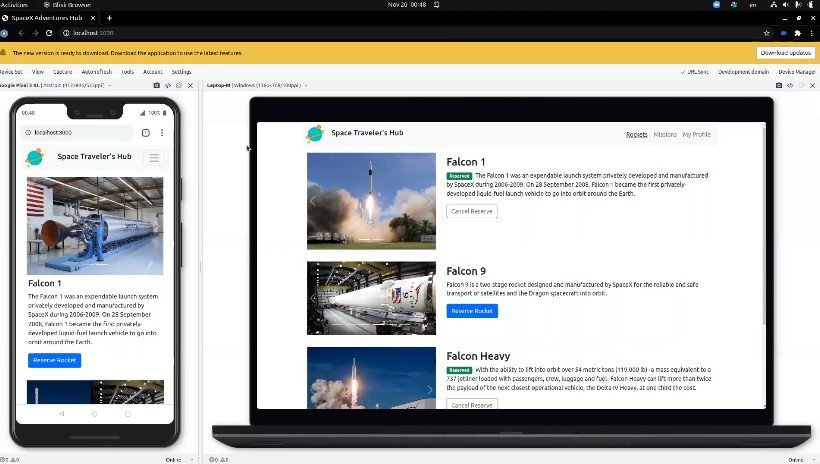820x464 pixels.
Task: Open the system network icon
Action: tap(773, 4)
